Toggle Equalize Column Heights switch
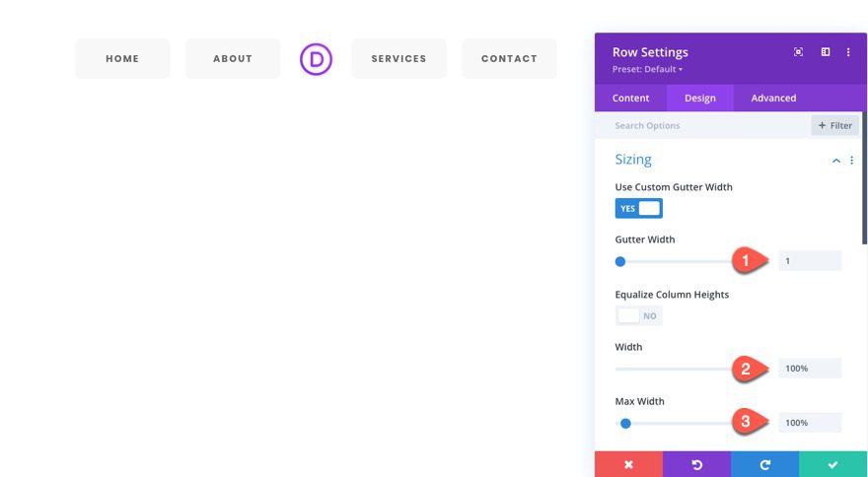Image resolution: width=868 pixels, height=477 pixels. [639, 316]
